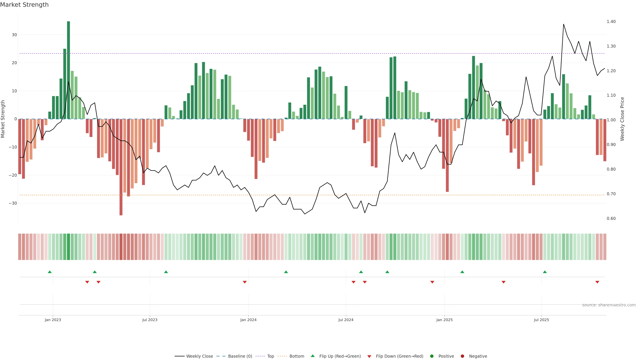
Task: Click the 1.40 tick on right price axis
Action: tap(611, 21)
